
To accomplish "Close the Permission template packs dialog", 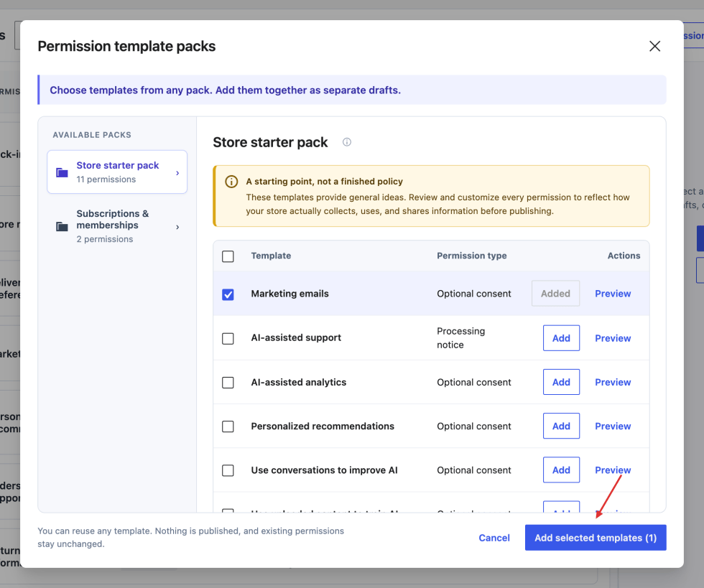I will click(x=654, y=46).
